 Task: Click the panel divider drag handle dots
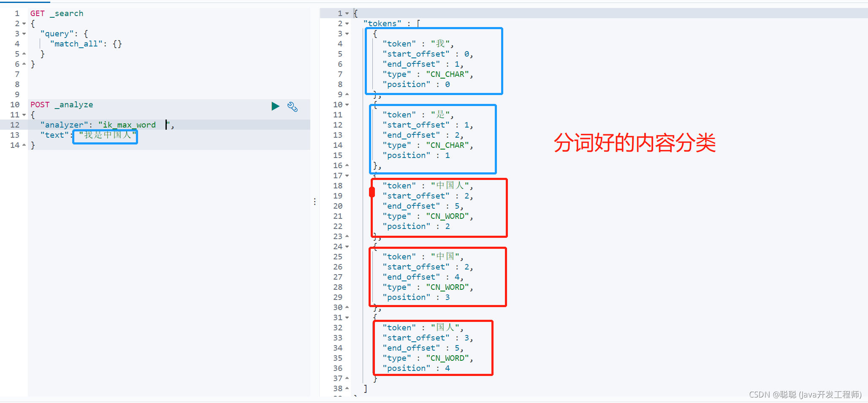315,202
